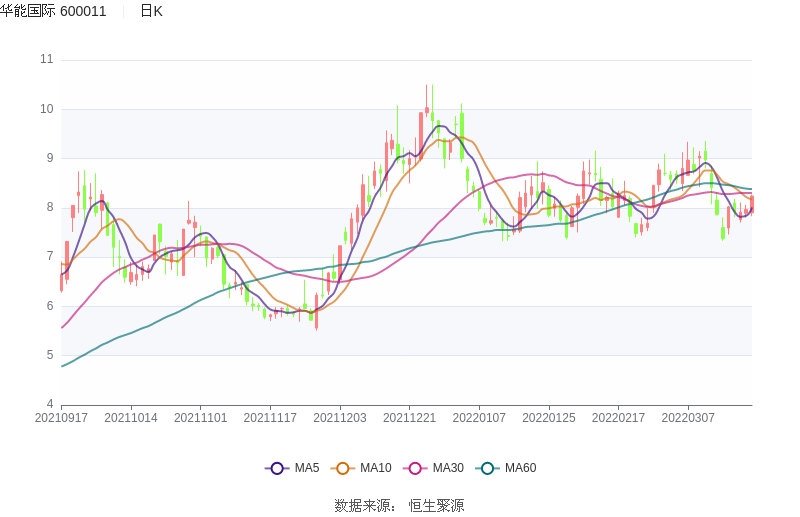This screenshot has width=800, height=517.
Task: Toggle MA30 series by its legend text
Action: pyautogui.click(x=448, y=468)
